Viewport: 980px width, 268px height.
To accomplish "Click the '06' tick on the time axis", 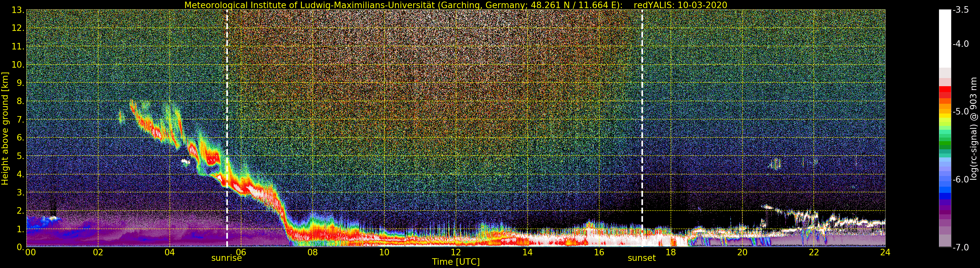I will click(241, 252).
